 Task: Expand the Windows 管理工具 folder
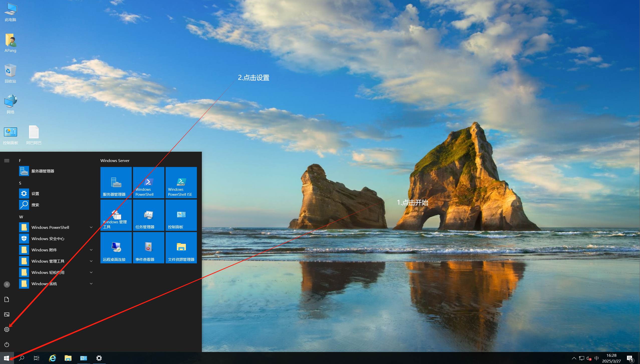91,261
